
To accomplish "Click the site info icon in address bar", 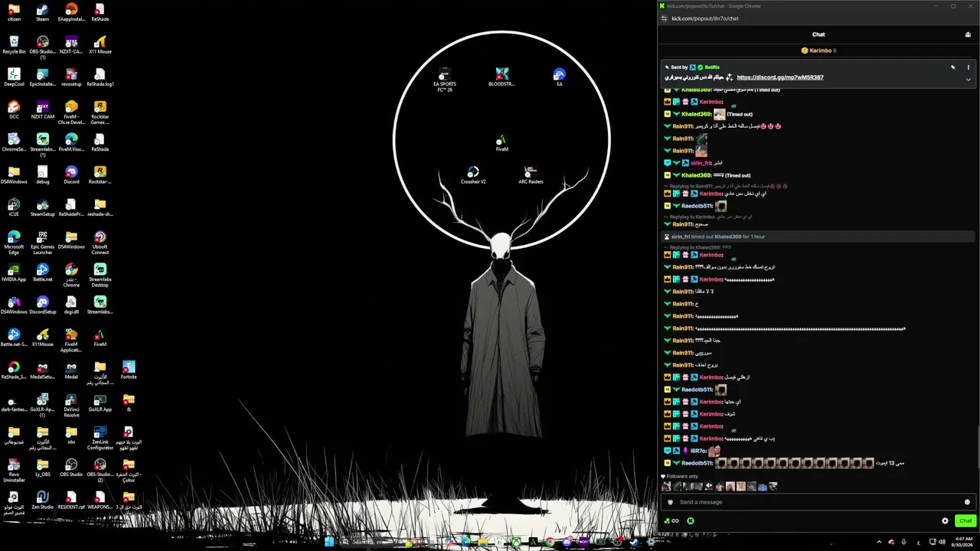I will (x=664, y=18).
